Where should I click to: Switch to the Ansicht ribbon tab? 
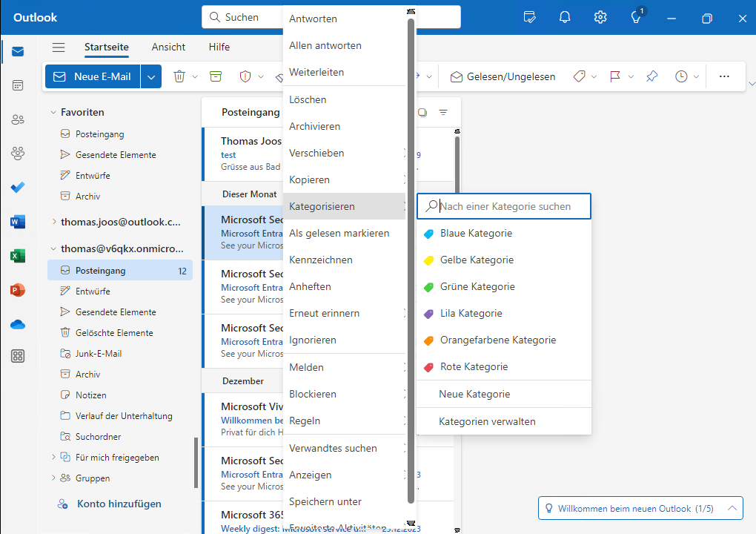168,46
